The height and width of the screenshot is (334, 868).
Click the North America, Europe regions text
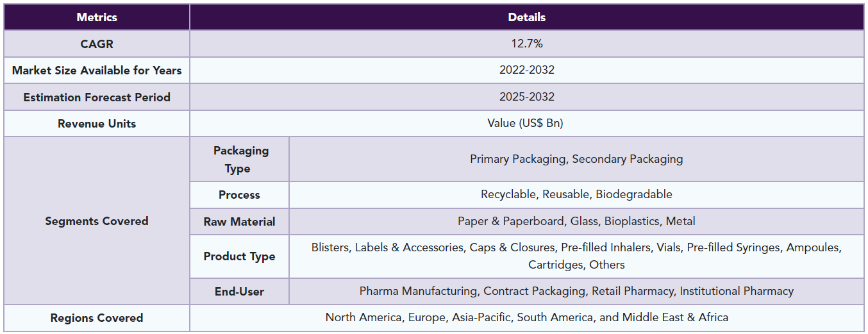point(526,317)
